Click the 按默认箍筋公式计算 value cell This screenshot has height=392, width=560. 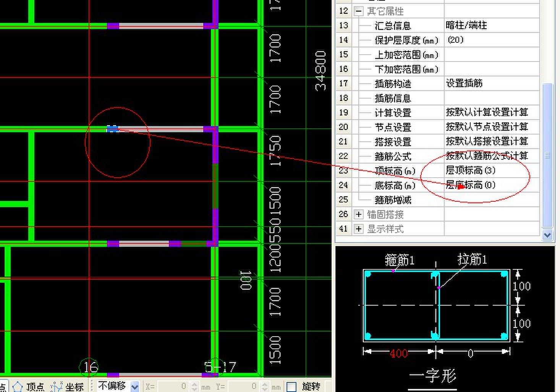click(492, 156)
